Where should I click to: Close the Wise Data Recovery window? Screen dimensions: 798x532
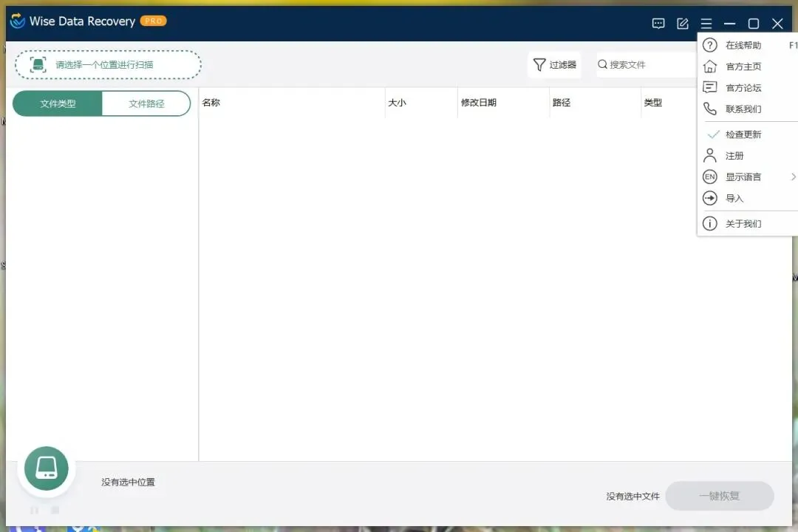pos(777,24)
